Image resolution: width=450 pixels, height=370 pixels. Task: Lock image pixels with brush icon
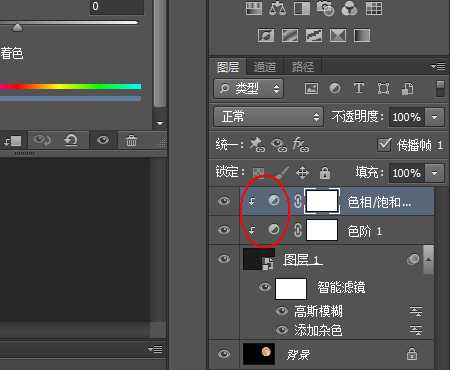[x=283, y=172]
